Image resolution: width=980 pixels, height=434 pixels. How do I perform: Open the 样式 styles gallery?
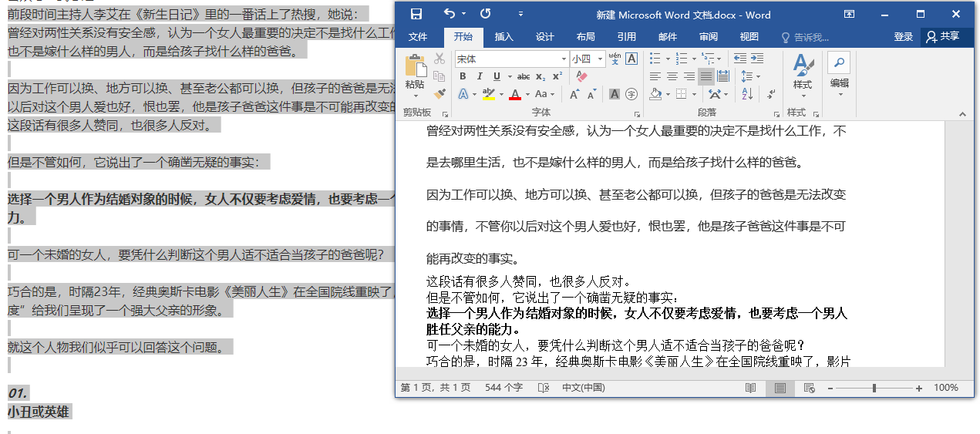(803, 76)
